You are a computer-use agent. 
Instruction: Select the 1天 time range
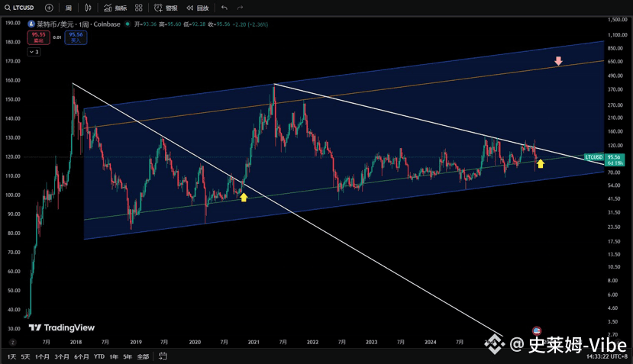coord(11,356)
